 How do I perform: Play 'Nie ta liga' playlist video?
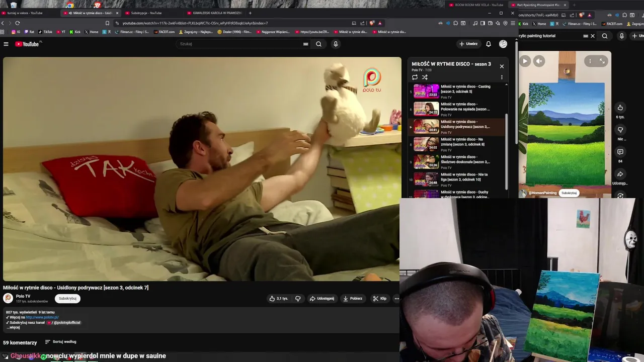(457, 179)
